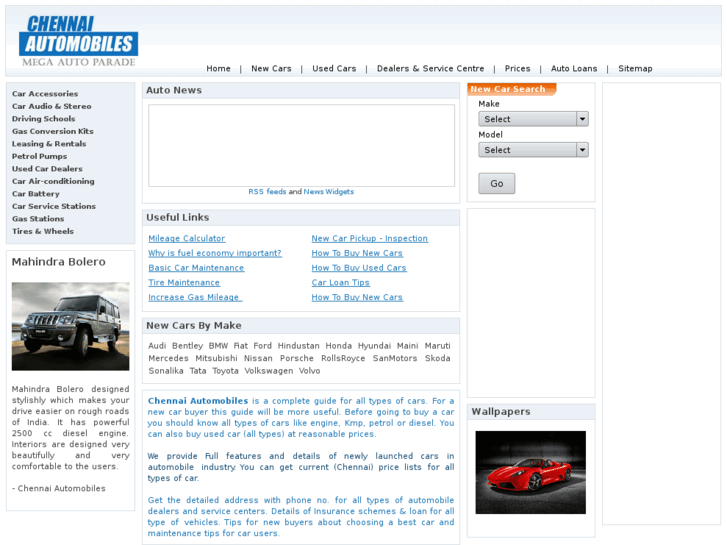Choose RollsRoyce under New Cars By Make
The width and height of the screenshot is (727, 545).
pyautogui.click(x=343, y=359)
